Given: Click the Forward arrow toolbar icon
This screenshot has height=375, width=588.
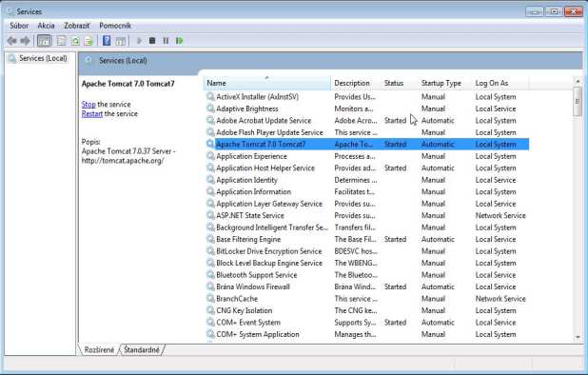Looking at the screenshot, I should (x=25, y=41).
